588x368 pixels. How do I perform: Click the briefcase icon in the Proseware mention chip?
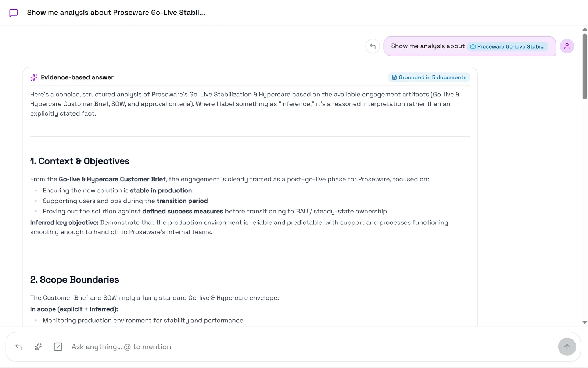coord(473,46)
